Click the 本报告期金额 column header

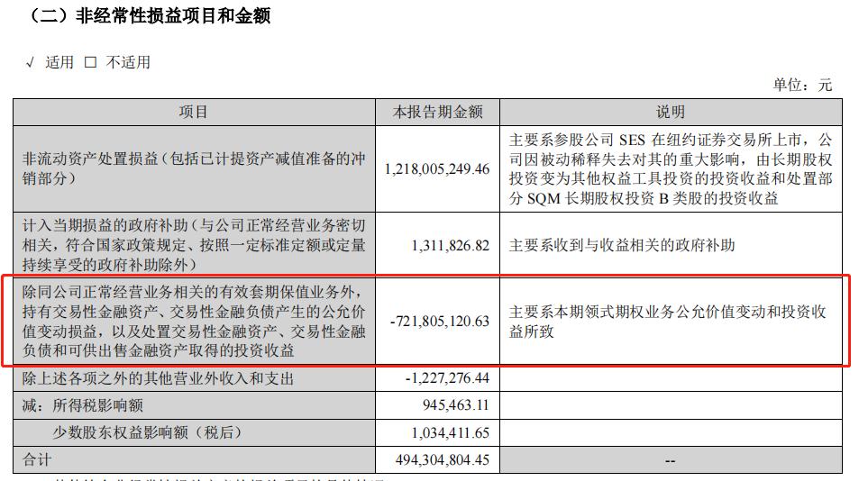point(438,113)
